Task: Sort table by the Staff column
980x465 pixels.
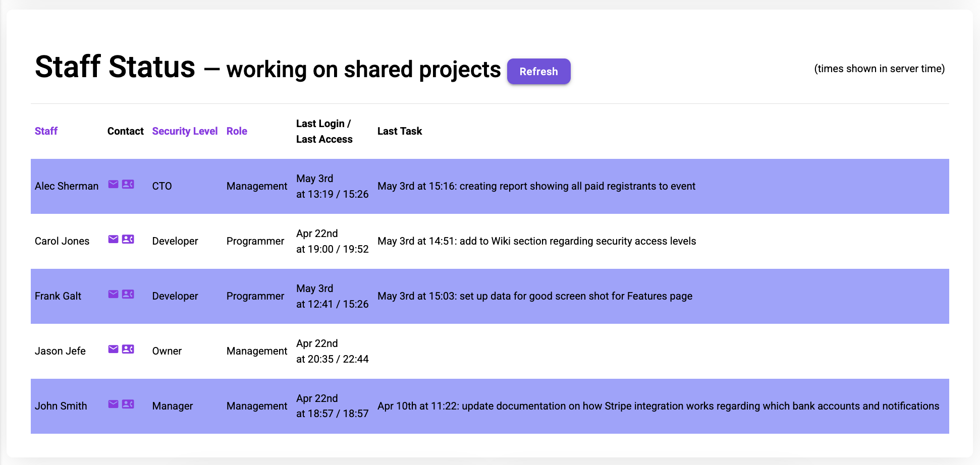Action: point(46,131)
